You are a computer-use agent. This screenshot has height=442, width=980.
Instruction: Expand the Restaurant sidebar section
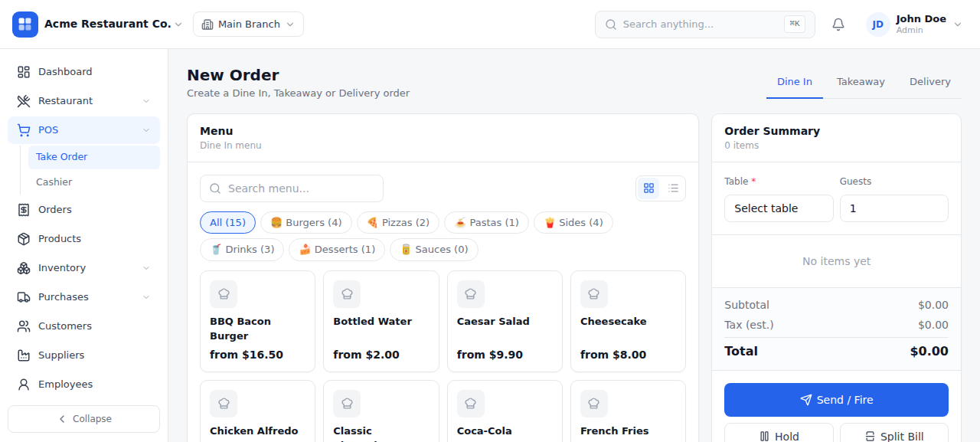pos(146,101)
